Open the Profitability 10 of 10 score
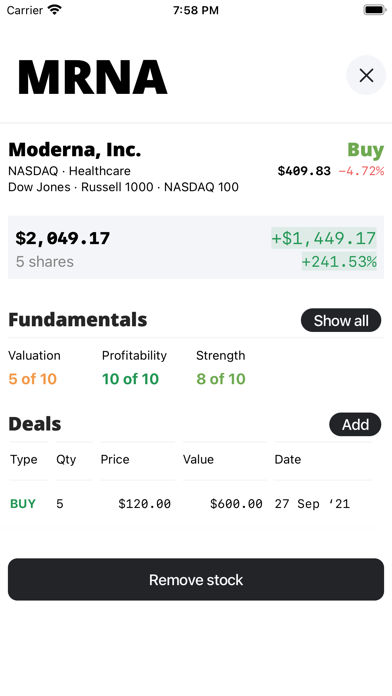 click(x=134, y=368)
